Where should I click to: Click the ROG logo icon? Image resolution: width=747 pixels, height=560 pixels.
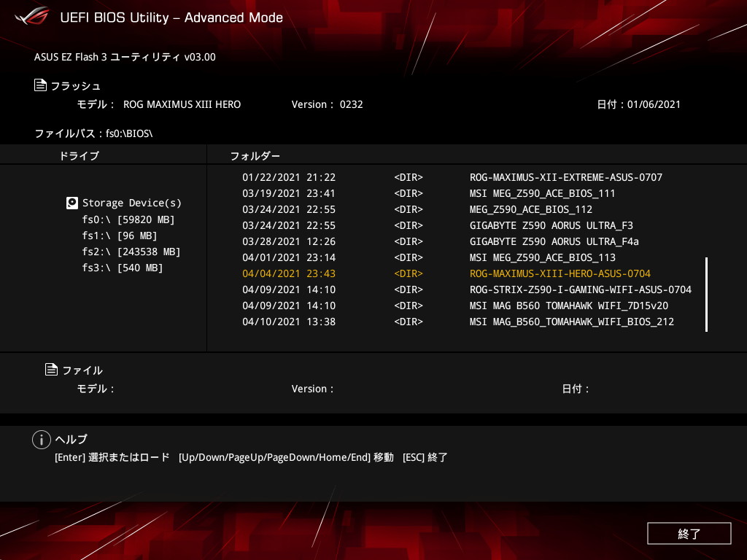(31, 16)
